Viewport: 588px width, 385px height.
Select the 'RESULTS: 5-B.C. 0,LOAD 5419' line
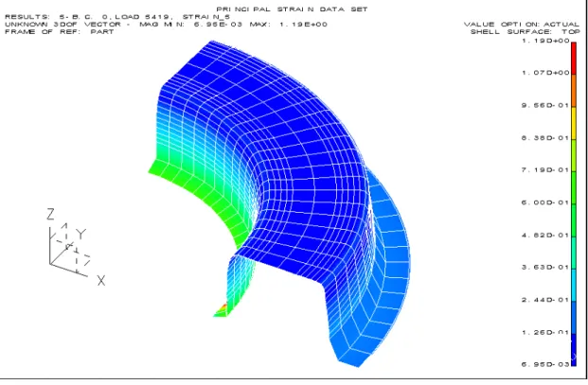point(117,17)
